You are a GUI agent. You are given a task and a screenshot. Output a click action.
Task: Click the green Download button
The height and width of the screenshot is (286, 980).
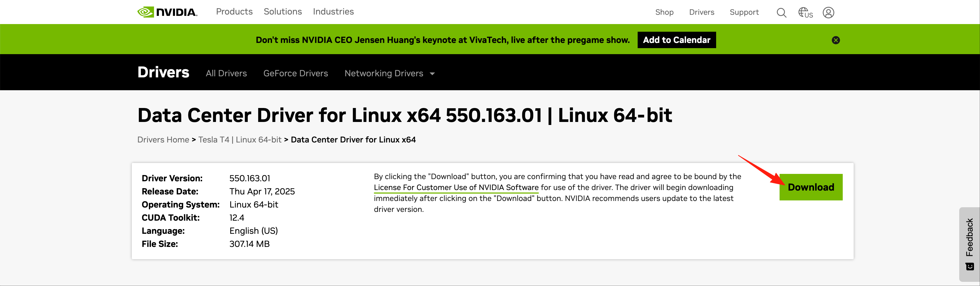pyautogui.click(x=811, y=187)
